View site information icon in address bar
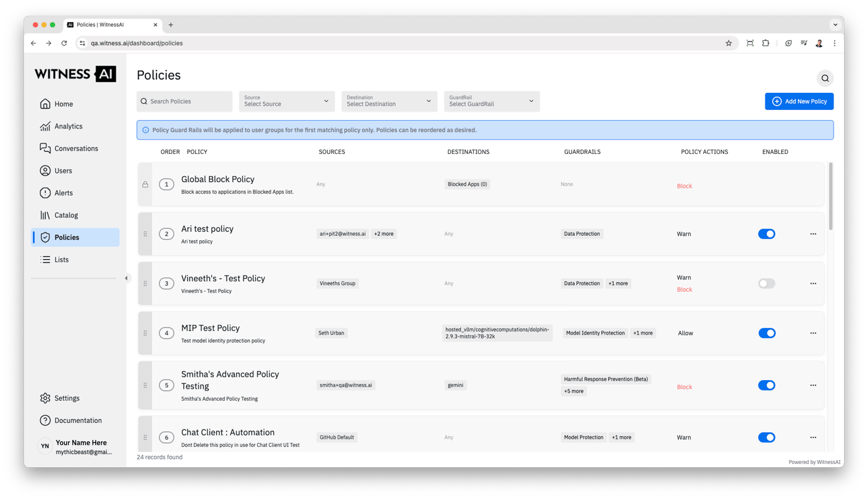Viewport: 868px width, 499px height. pyautogui.click(x=82, y=44)
